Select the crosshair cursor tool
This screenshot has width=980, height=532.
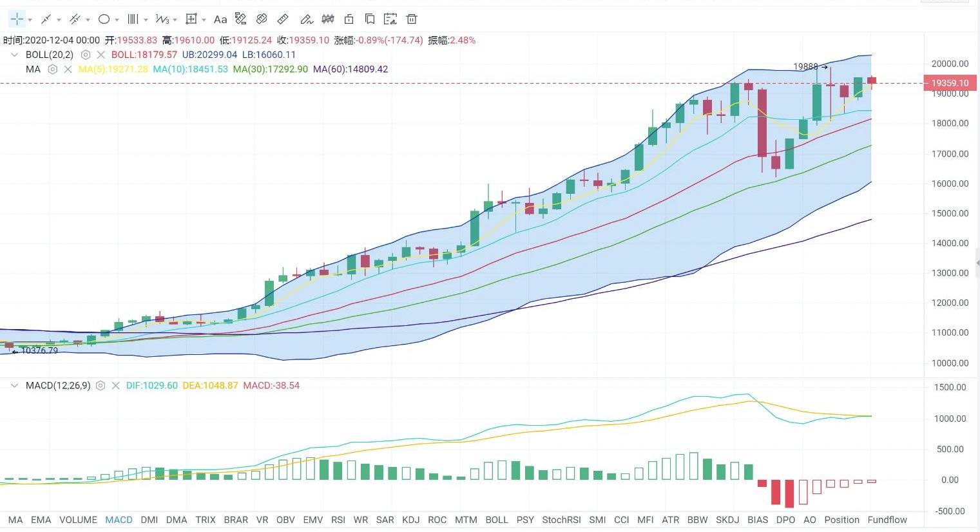click(x=17, y=19)
